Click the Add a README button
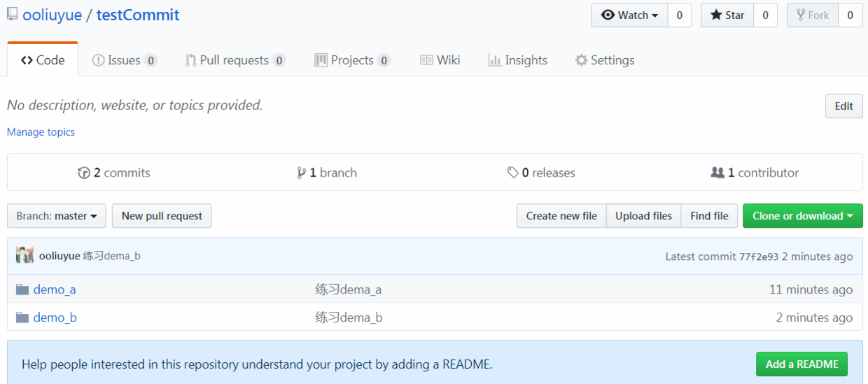868x384 pixels. point(801,364)
